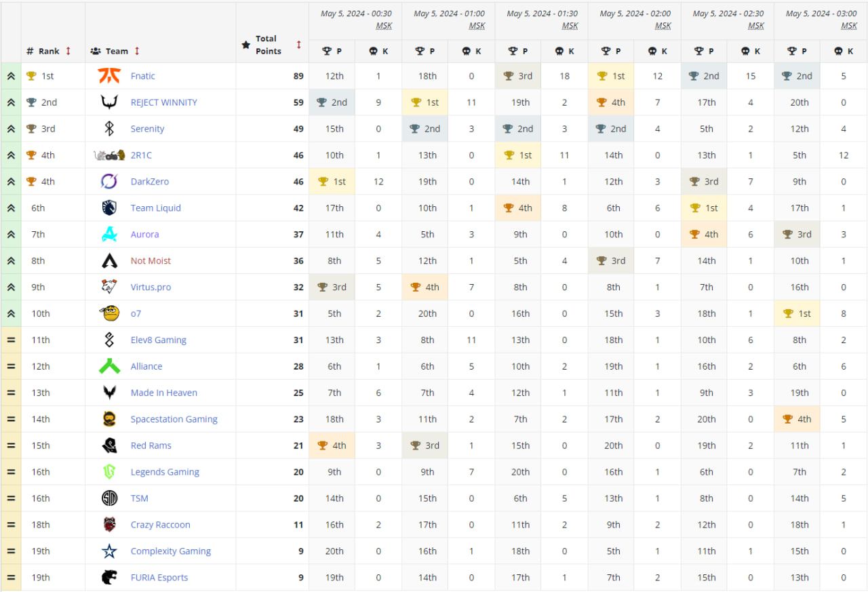
Task: Click the Spacestation Gaming logo
Action: point(109,419)
